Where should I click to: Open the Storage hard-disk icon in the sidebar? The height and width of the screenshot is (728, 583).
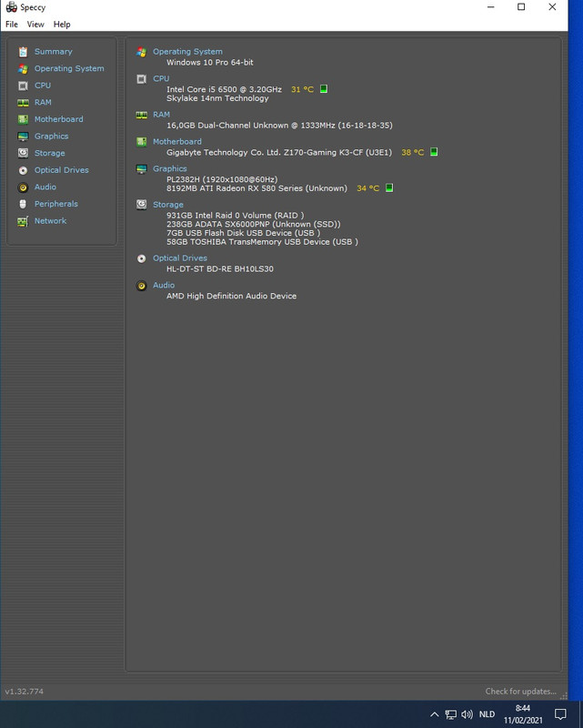pyautogui.click(x=23, y=153)
